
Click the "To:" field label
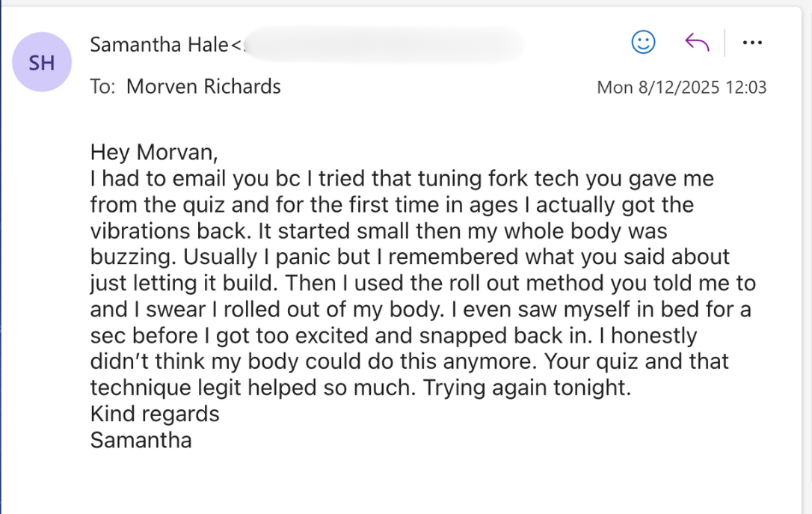[102, 87]
